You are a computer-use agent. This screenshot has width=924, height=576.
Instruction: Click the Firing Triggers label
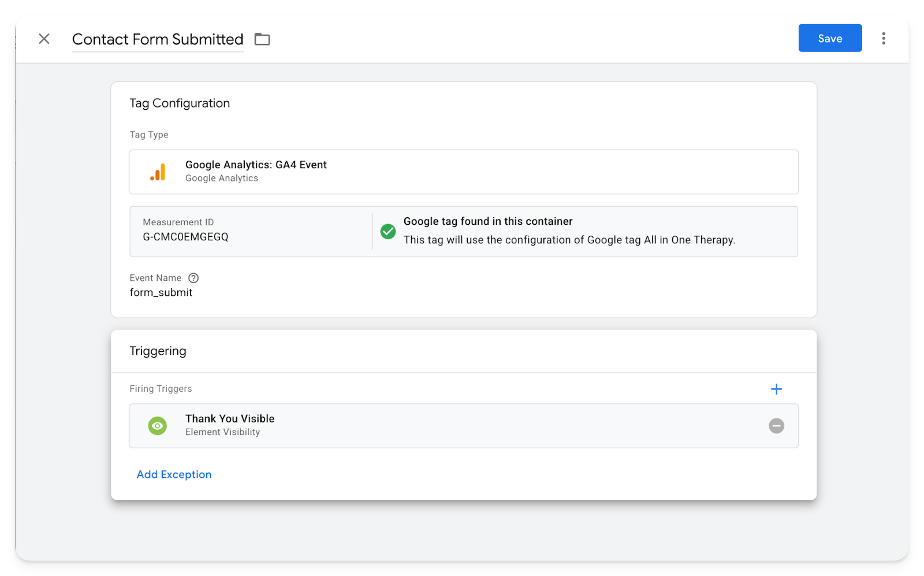point(161,389)
